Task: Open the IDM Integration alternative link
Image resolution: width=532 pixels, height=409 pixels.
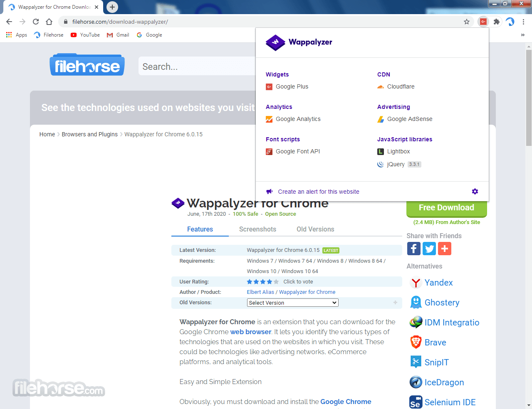Action: pos(452,323)
